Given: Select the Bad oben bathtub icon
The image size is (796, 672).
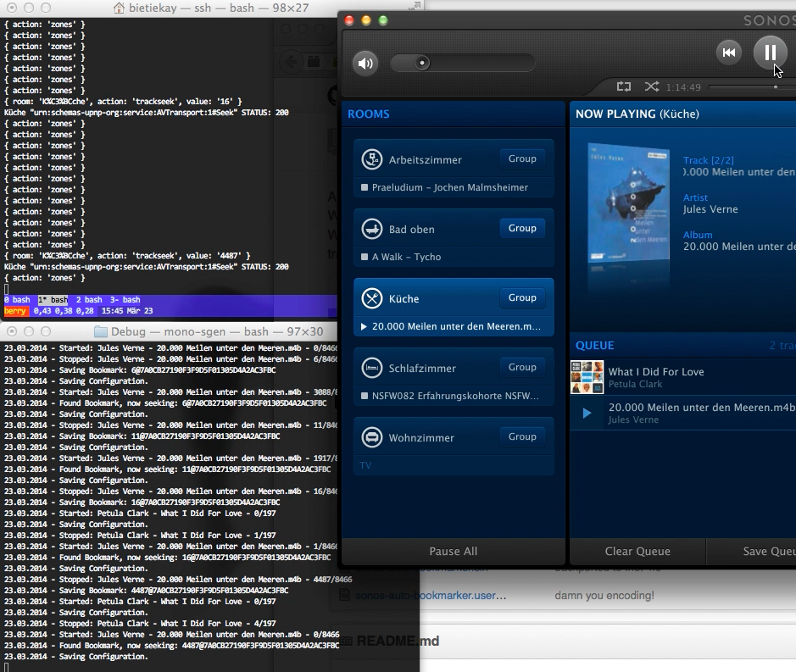Looking at the screenshot, I should pos(371,229).
